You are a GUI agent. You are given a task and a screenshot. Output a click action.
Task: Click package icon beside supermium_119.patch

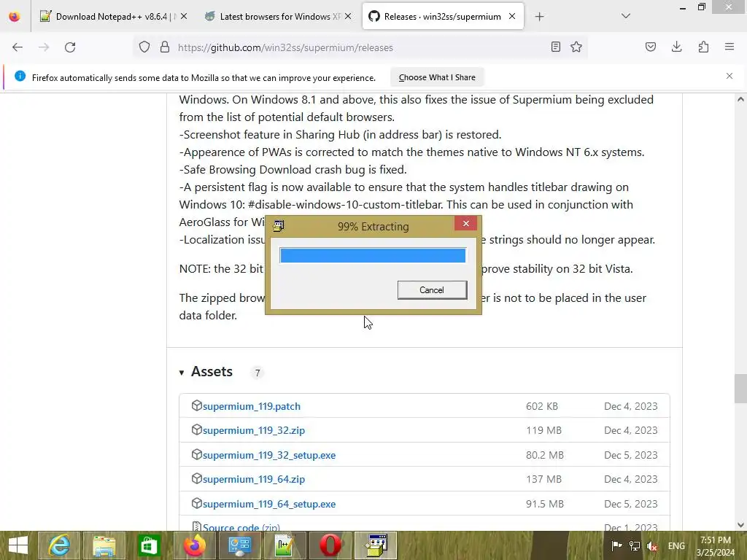197,405
